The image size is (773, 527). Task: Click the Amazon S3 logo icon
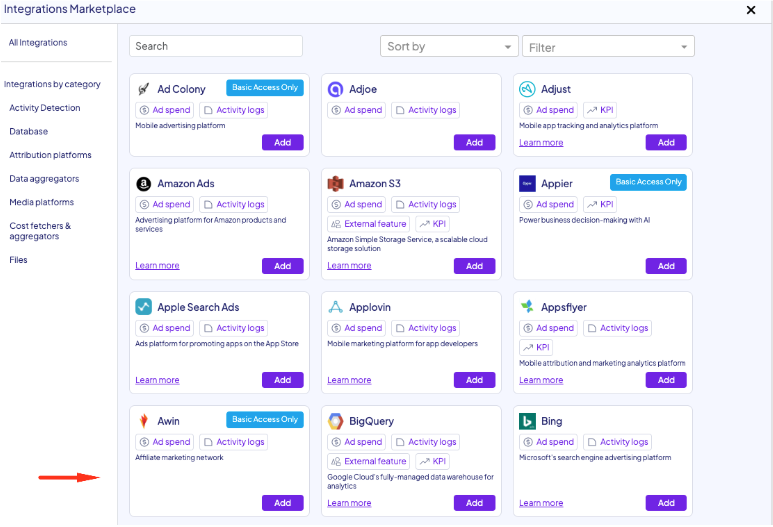(x=336, y=184)
